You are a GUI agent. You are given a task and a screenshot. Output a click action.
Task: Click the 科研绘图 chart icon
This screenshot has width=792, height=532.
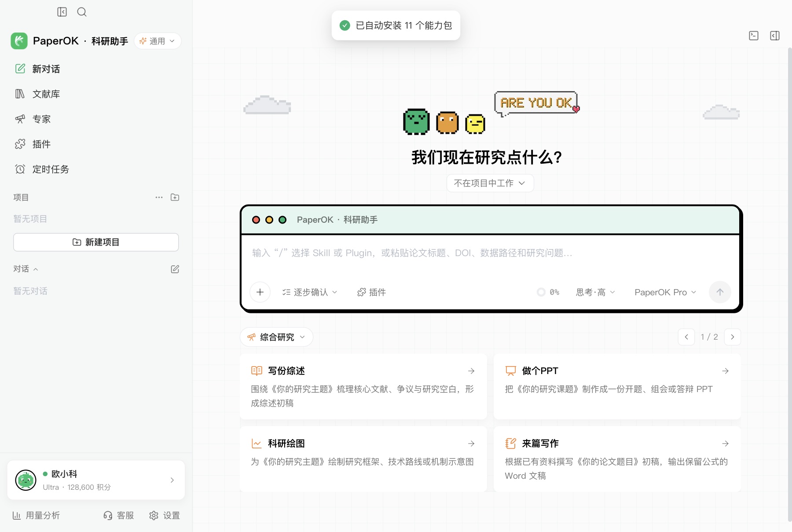(257, 444)
